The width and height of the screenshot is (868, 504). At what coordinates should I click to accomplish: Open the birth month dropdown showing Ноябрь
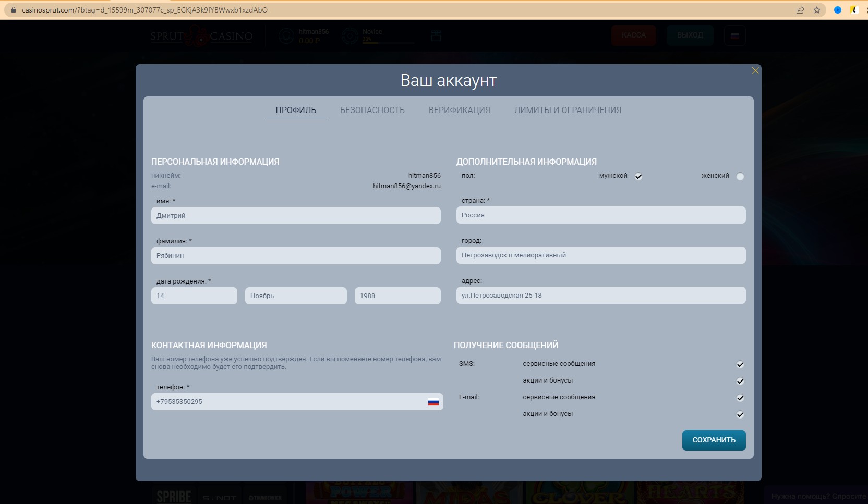pos(296,296)
